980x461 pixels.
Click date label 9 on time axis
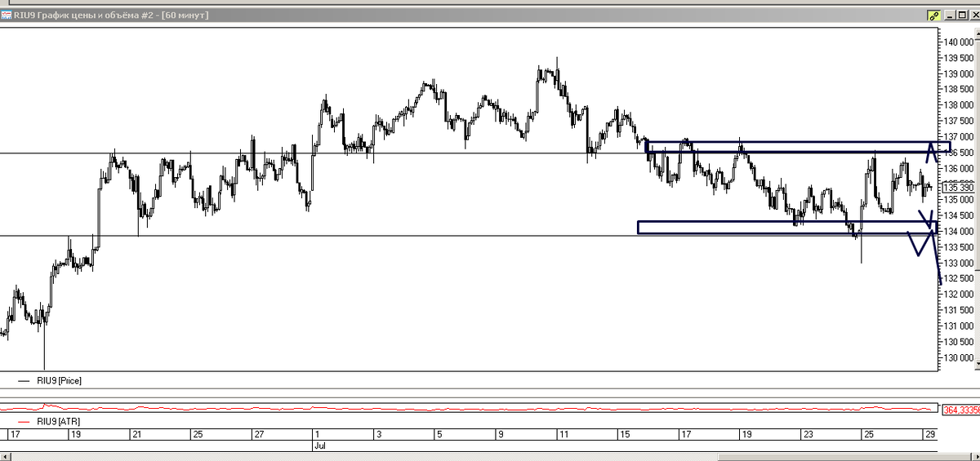pyautogui.click(x=500, y=435)
